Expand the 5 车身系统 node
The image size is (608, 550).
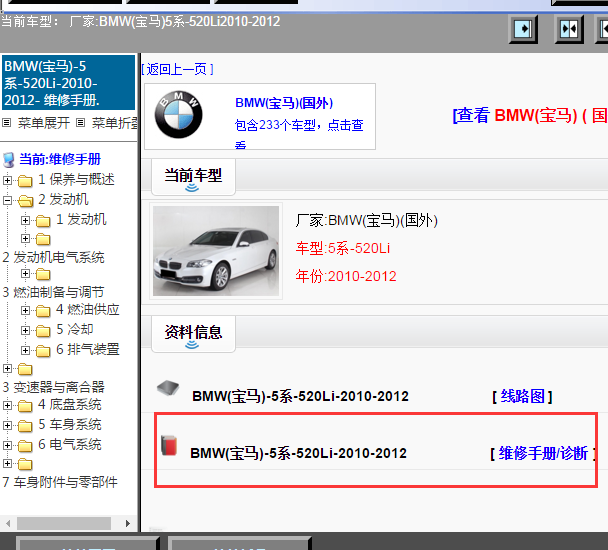pyautogui.click(x=7, y=425)
